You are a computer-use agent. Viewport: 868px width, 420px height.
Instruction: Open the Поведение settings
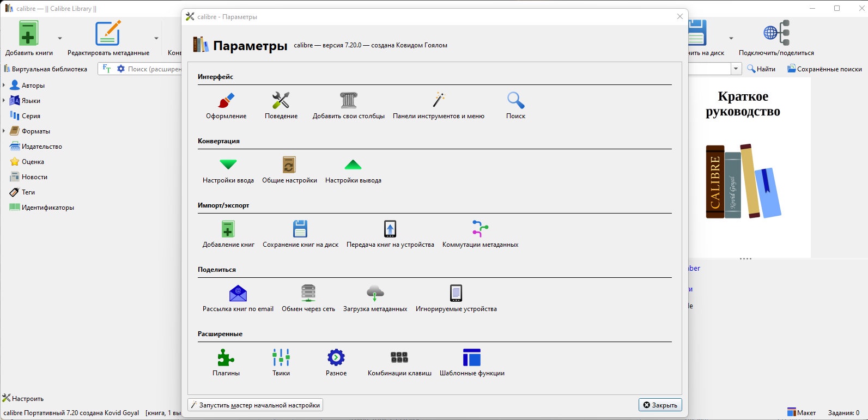coord(281,106)
